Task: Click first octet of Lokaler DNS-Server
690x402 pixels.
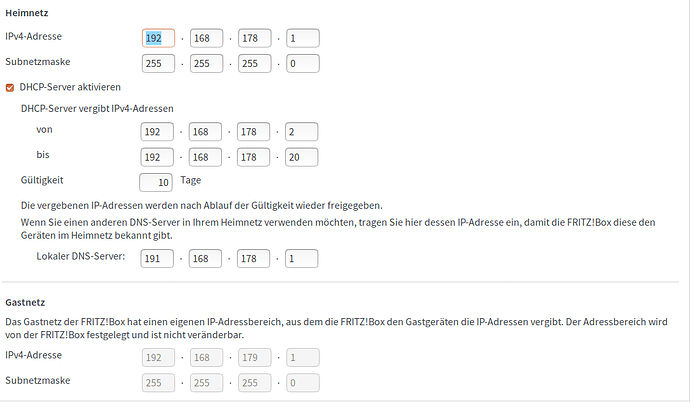Action: coord(158,258)
